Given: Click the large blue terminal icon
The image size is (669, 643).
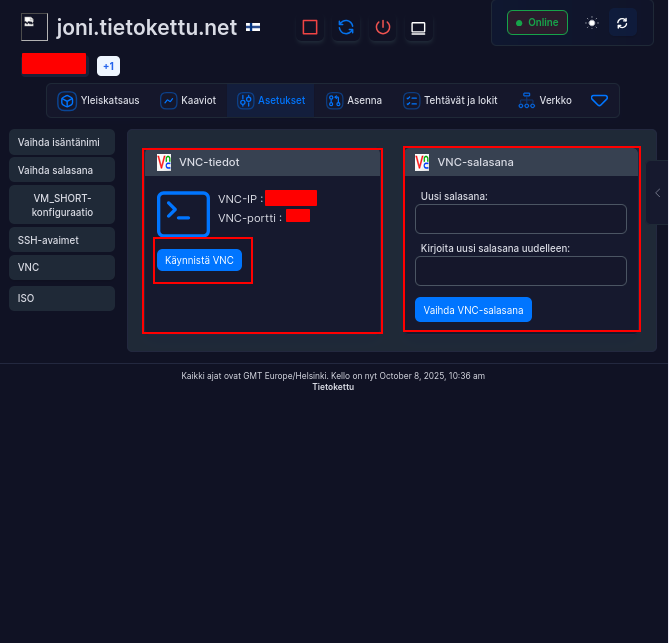Looking at the screenshot, I should (x=183, y=211).
